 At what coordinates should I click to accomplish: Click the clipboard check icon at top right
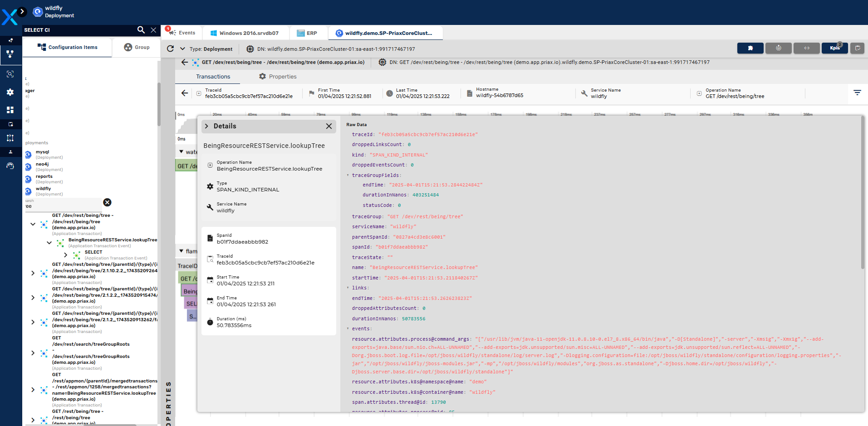[x=857, y=48]
